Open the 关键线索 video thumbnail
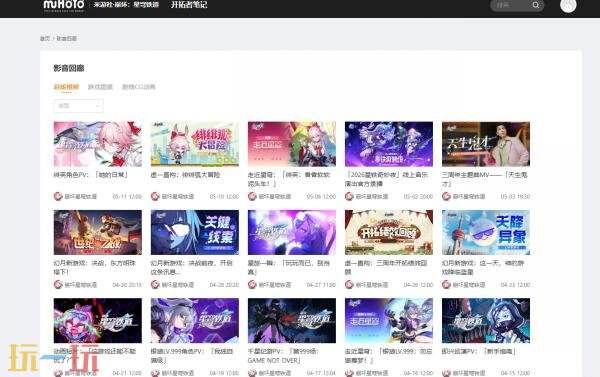The width and height of the screenshot is (600, 377). click(195, 232)
